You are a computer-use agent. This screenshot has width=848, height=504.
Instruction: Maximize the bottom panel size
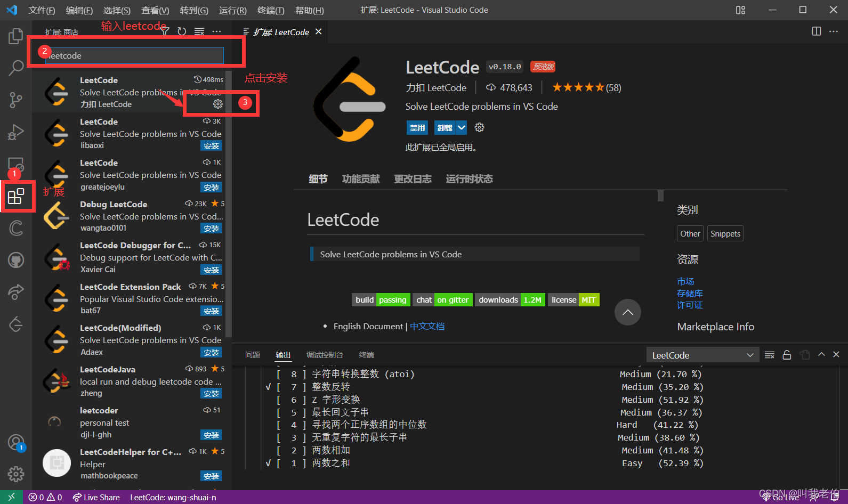[821, 354]
